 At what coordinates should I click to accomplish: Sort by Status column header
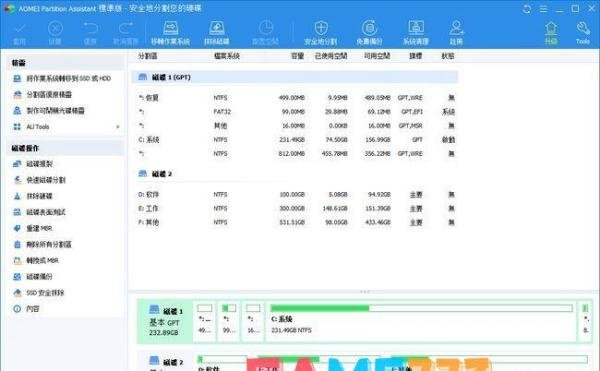point(448,56)
